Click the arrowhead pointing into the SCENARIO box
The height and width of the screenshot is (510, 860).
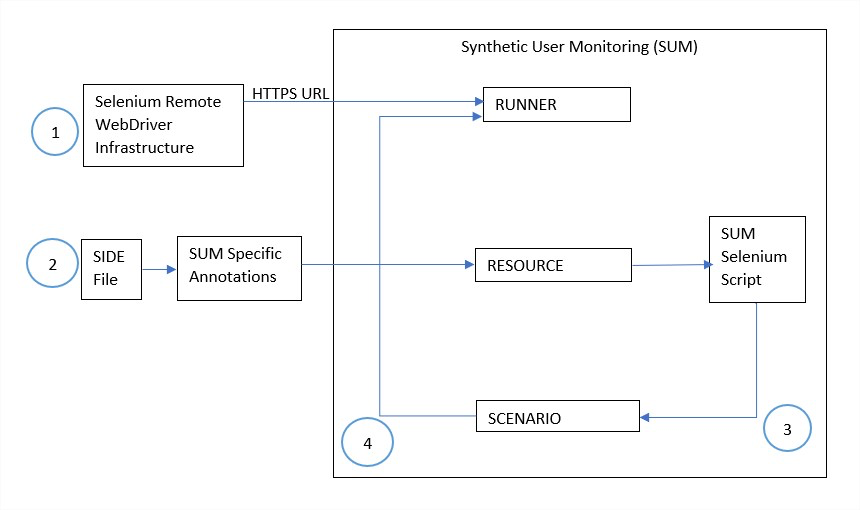[646, 417]
